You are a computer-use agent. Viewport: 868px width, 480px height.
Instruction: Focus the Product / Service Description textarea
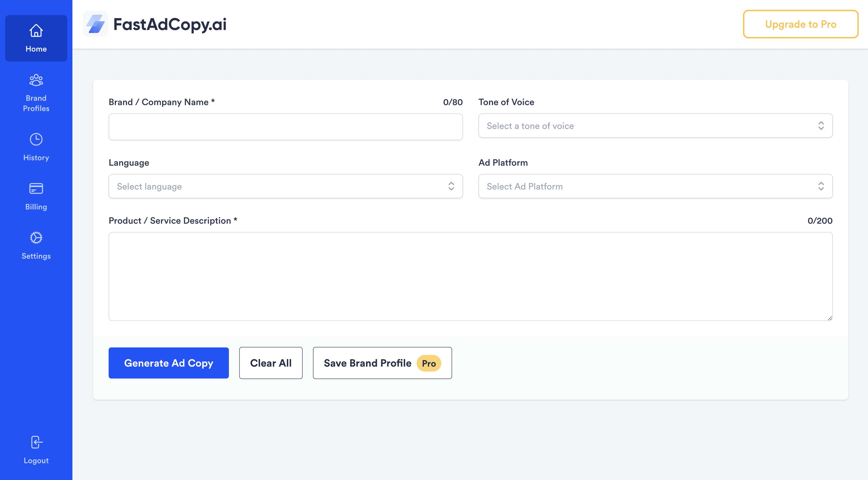click(470, 276)
